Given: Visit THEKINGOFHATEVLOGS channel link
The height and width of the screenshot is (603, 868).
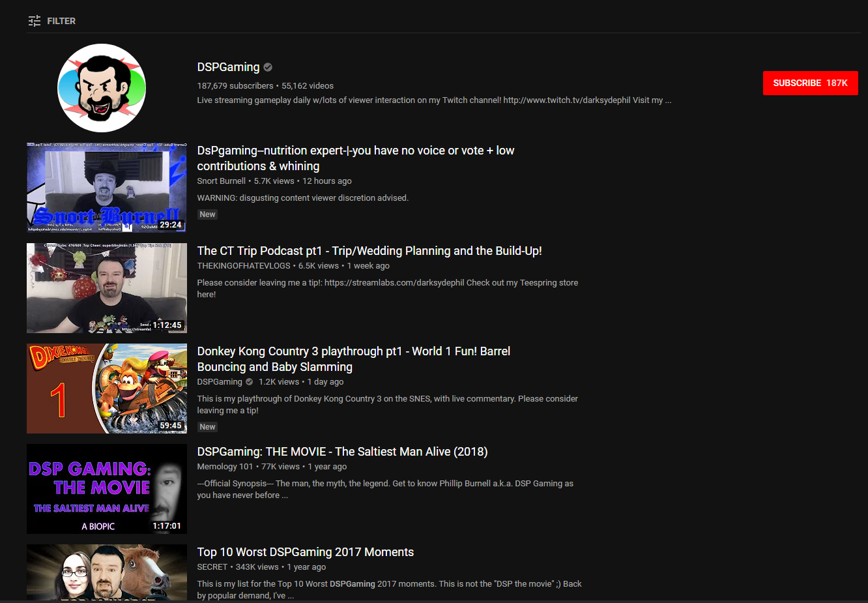Looking at the screenshot, I should pyautogui.click(x=244, y=266).
